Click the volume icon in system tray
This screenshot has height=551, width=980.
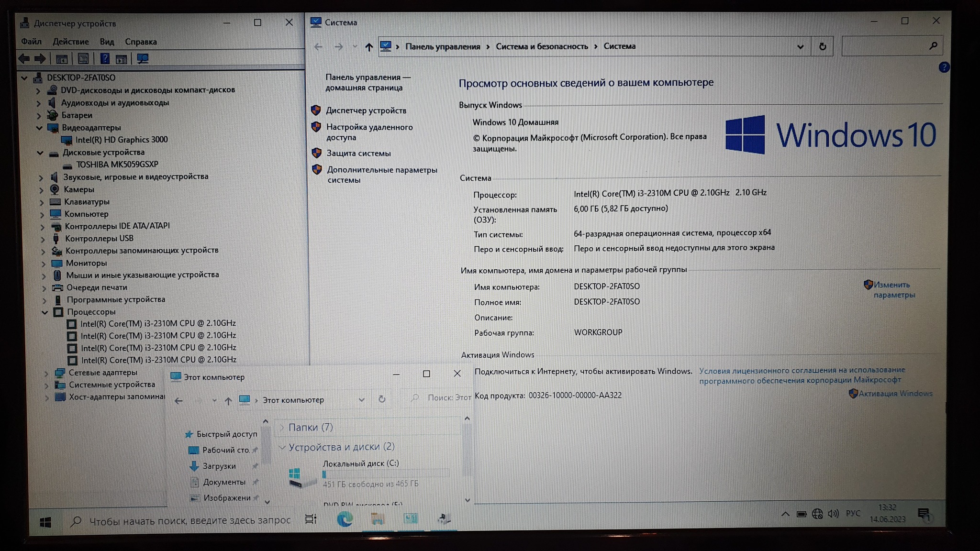(833, 514)
